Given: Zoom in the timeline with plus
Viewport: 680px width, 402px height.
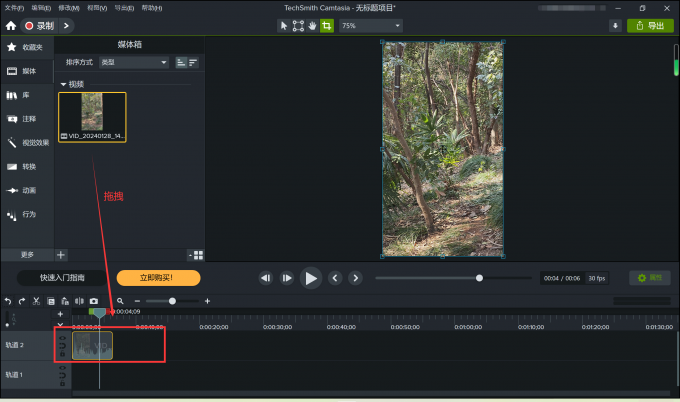Looking at the screenshot, I should (x=207, y=301).
